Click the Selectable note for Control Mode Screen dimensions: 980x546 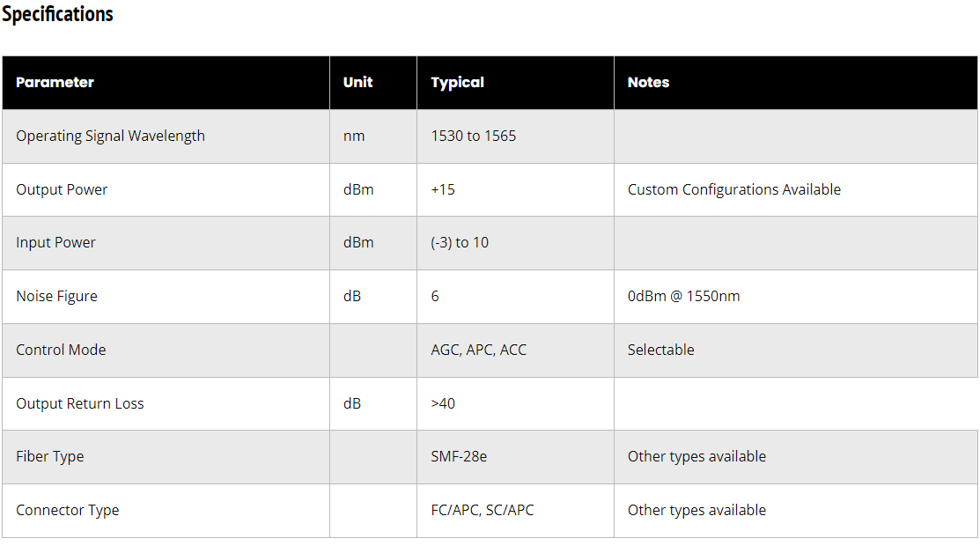point(660,350)
